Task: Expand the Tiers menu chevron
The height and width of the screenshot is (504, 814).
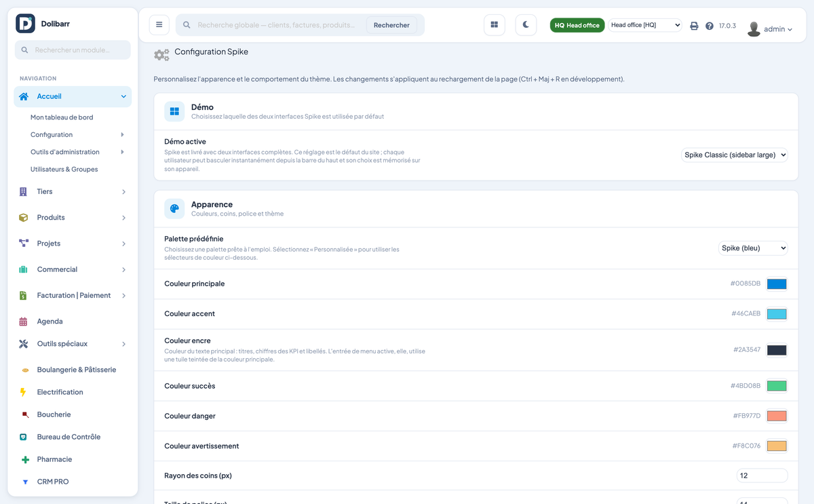Action: coord(123,192)
